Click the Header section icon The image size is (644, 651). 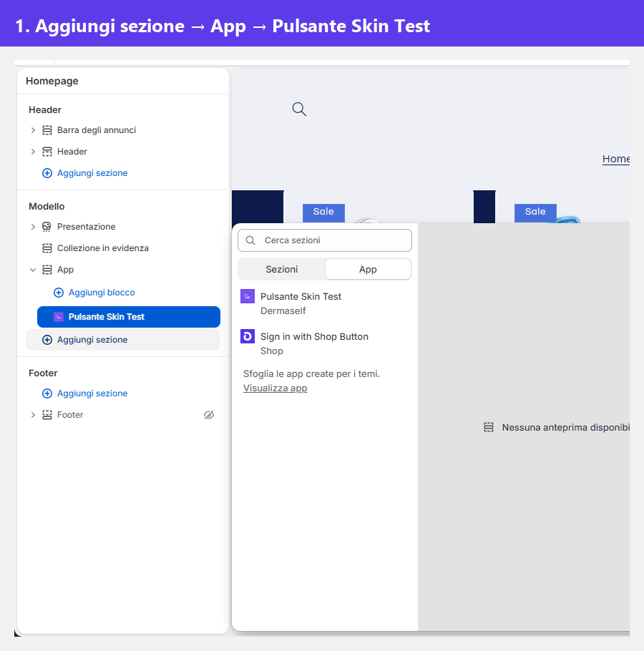coord(47,152)
